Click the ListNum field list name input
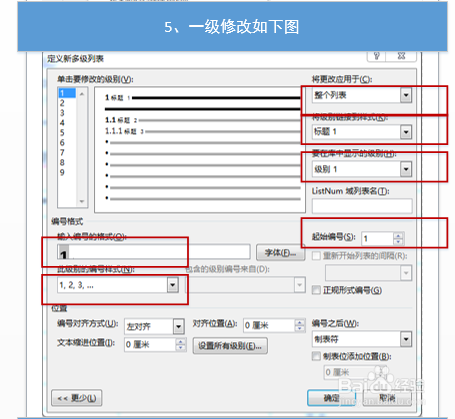 point(362,206)
